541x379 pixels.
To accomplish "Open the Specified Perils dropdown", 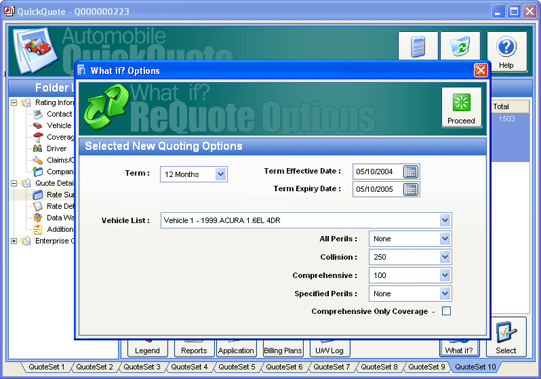I will pos(445,294).
